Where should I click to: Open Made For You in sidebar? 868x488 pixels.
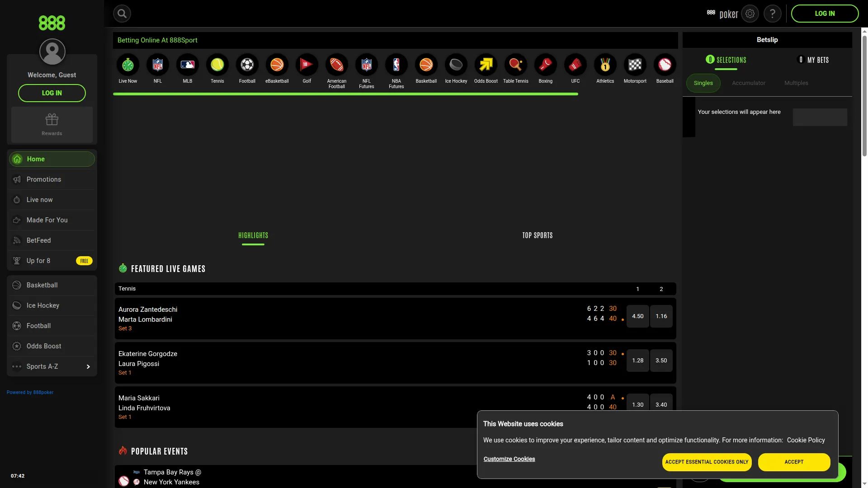point(52,220)
